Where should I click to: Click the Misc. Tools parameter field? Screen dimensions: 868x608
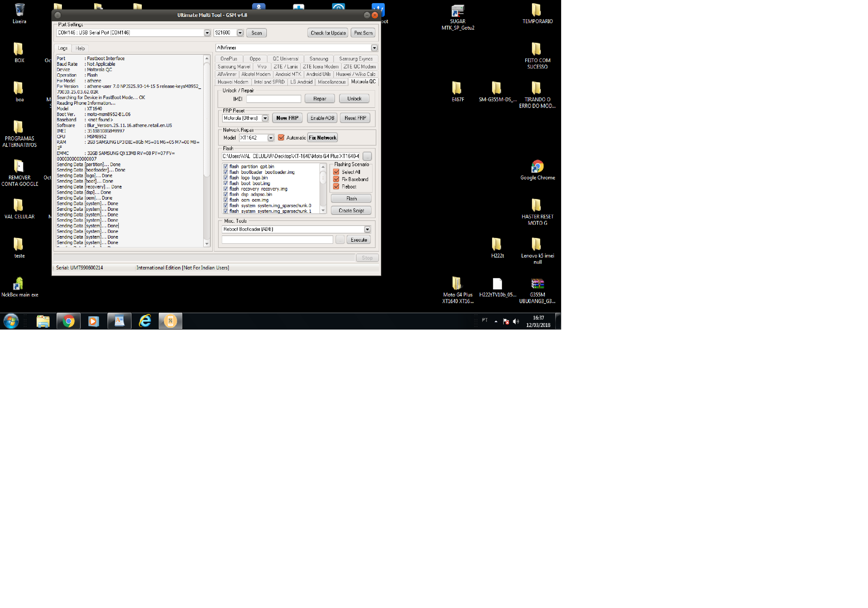[277, 240]
